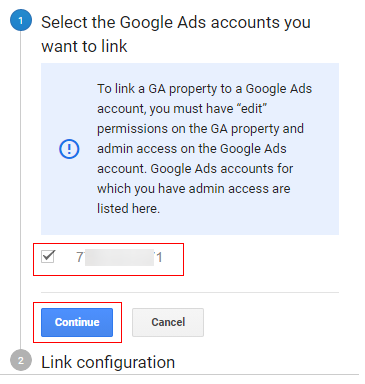The image size is (365, 384).
Task: Click the divider line above the Continue button
Action: point(190,292)
